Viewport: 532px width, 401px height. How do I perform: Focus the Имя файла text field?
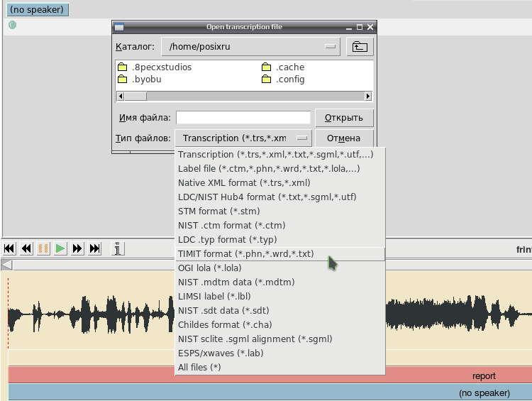click(x=243, y=118)
